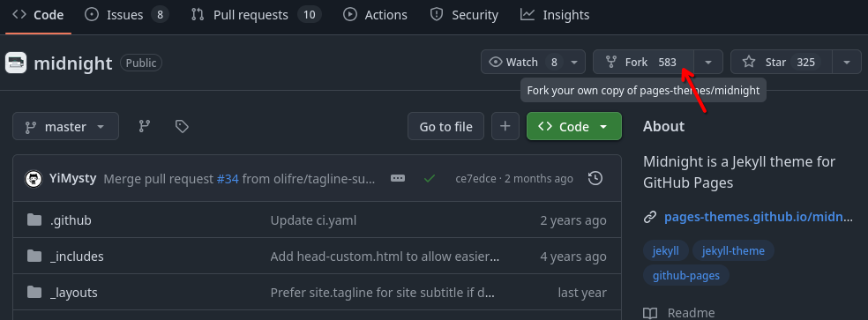Click the YiMysty author avatar
The height and width of the screenshot is (320, 868).
pyautogui.click(x=34, y=179)
